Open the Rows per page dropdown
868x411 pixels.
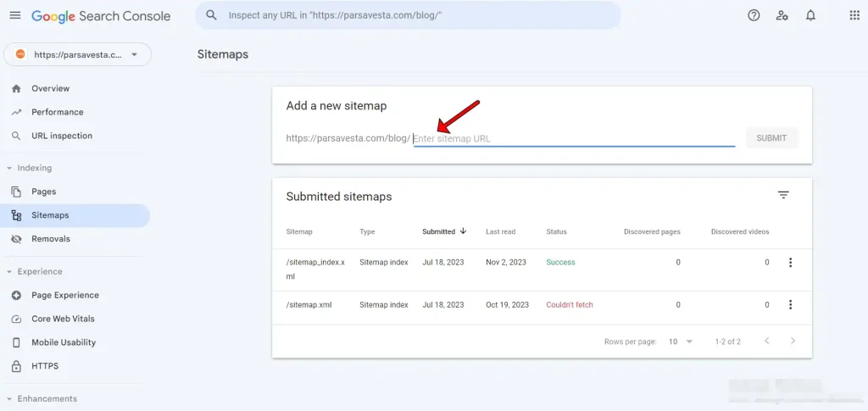(x=681, y=342)
